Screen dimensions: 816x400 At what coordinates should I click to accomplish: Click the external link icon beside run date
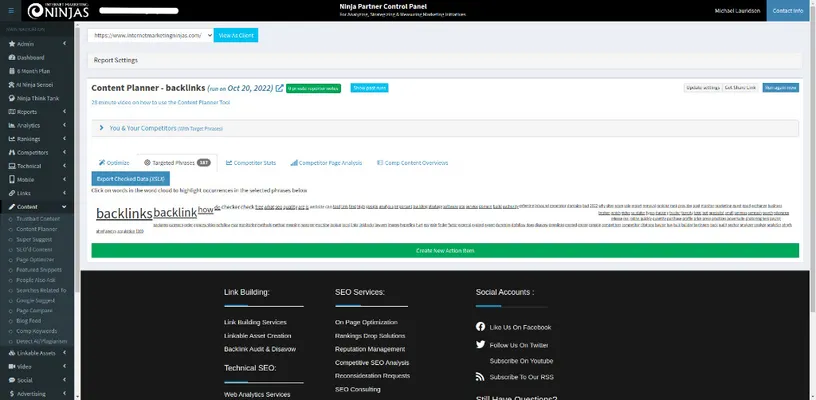[280, 88]
